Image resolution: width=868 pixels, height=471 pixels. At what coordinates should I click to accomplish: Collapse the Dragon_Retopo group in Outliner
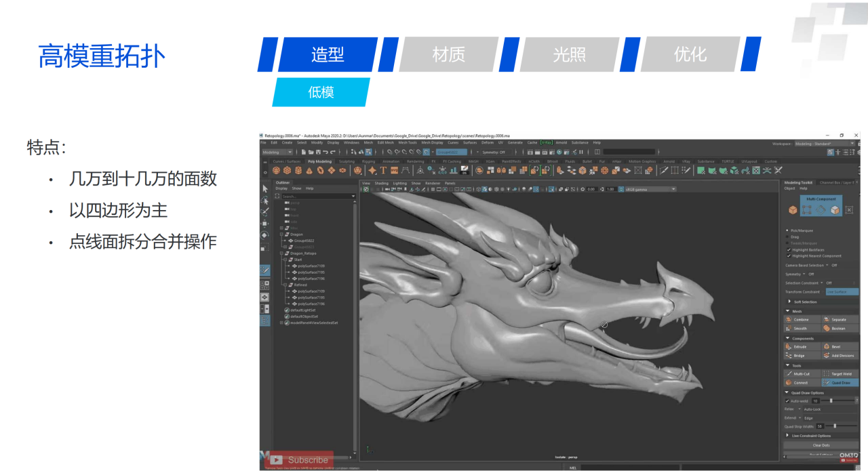(x=282, y=253)
